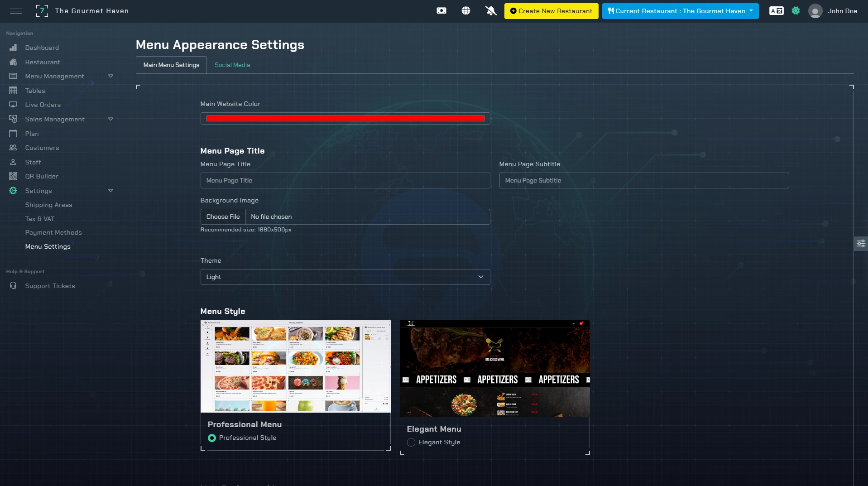Screen dimensions: 868x486
Task: Open the Theme dropdown showing Light
Action: pos(345,277)
